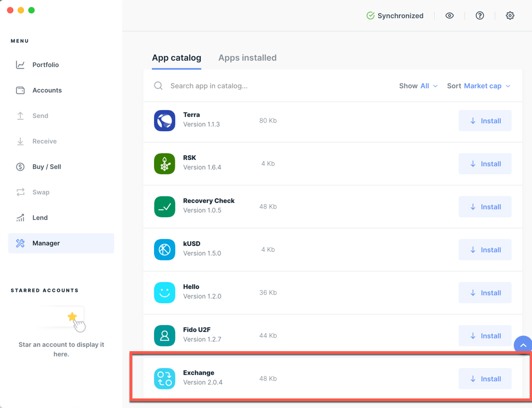532x408 pixels.
Task: Open the Lend page
Action: (61, 218)
